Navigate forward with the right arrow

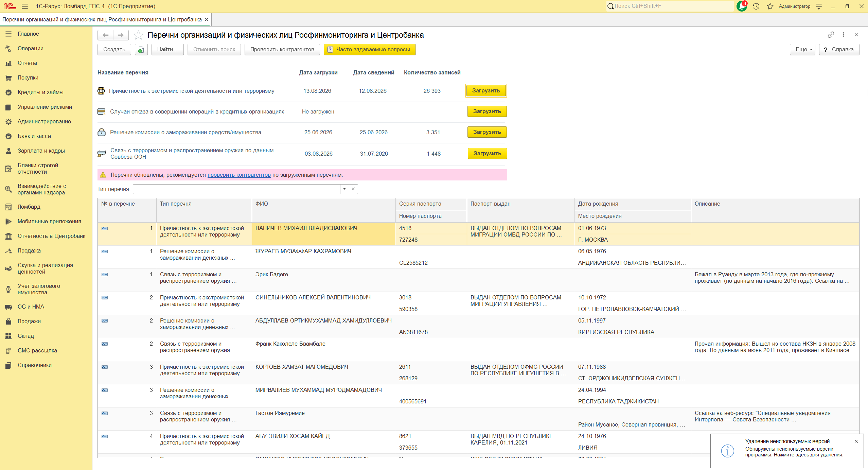click(121, 35)
